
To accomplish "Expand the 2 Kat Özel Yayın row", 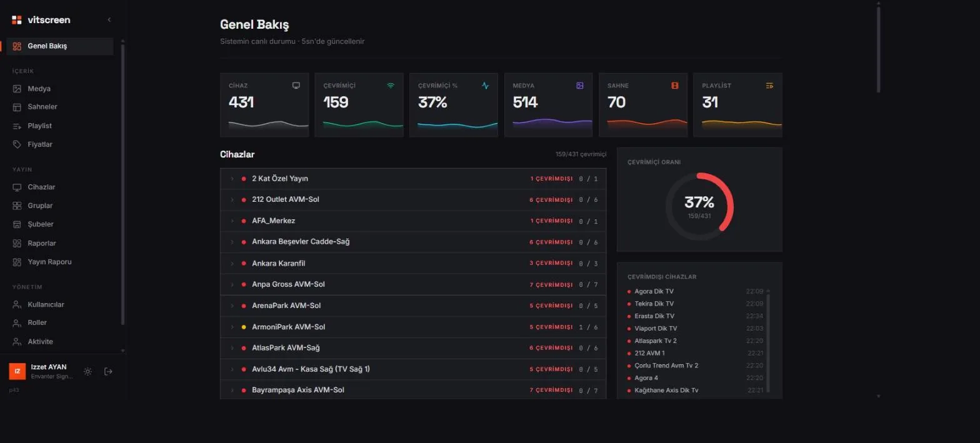I will click(x=413, y=179).
